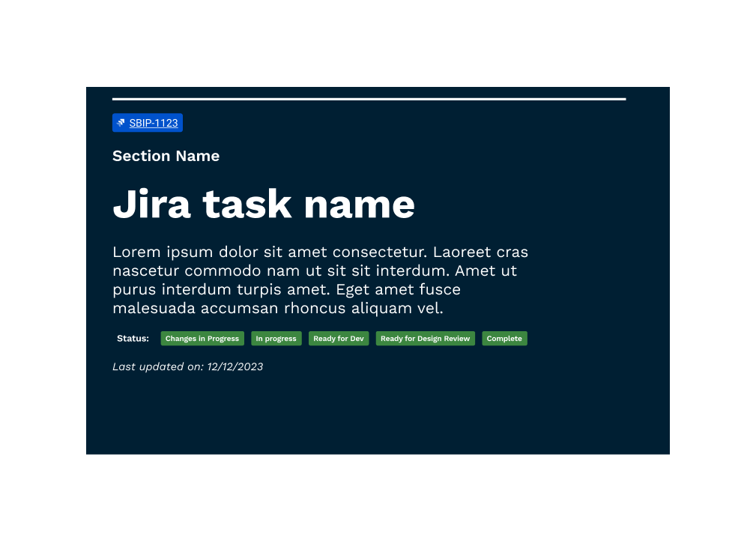Pick the Ready for Design Review badge

(426, 339)
